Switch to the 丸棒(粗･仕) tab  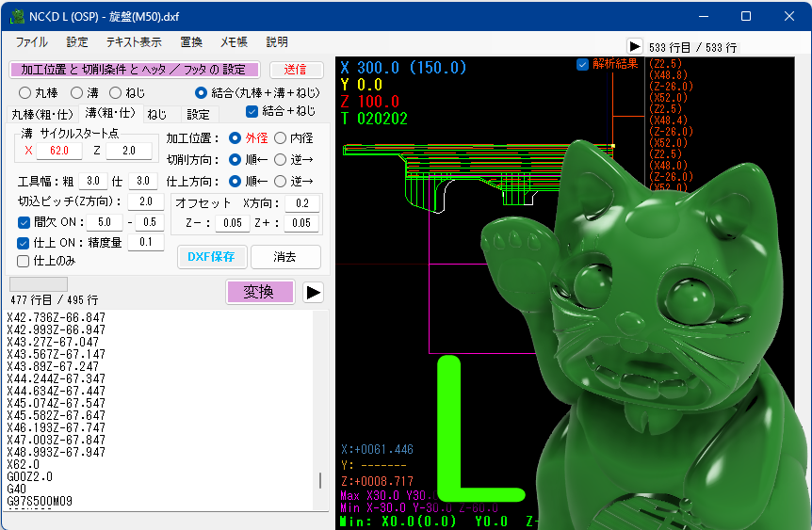point(42,114)
